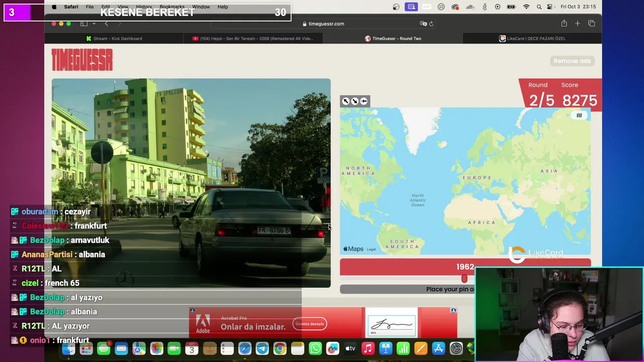Open the Safari share icon
This screenshot has width=644, height=362.
[x=564, y=24]
